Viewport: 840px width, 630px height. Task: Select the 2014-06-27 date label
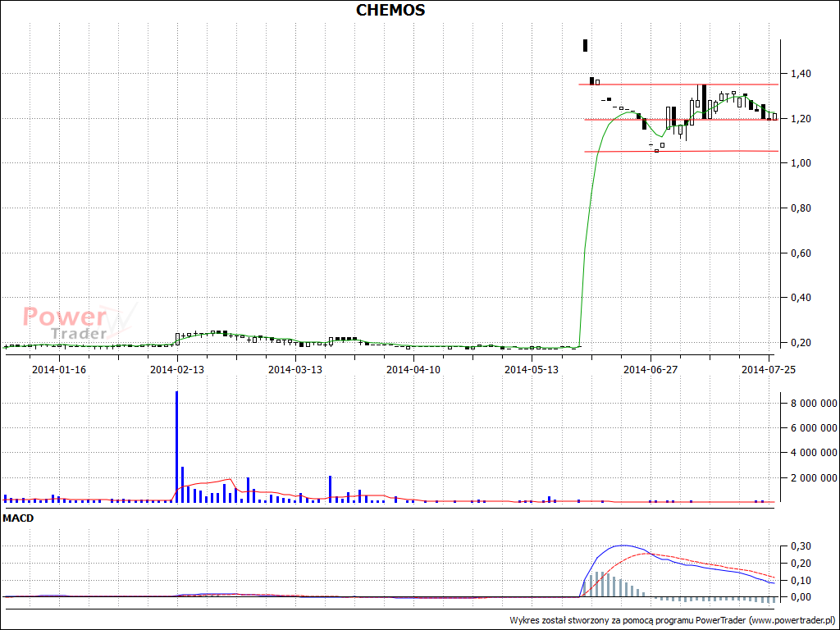click(x=651, y=370)
